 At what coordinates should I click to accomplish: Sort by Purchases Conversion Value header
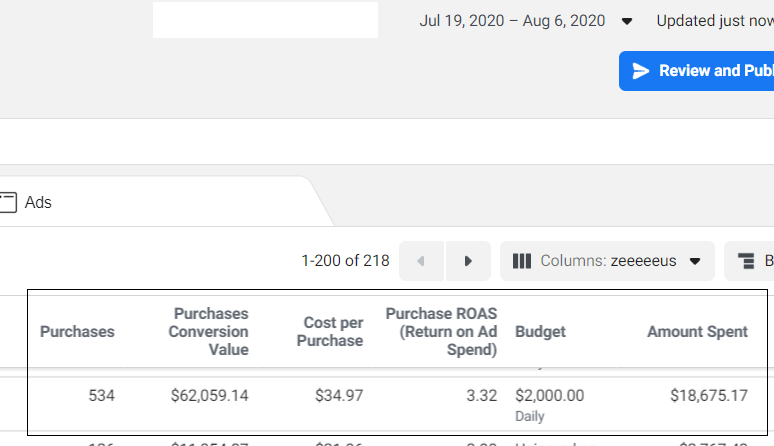pyautogui.click(x=209, y=332)
